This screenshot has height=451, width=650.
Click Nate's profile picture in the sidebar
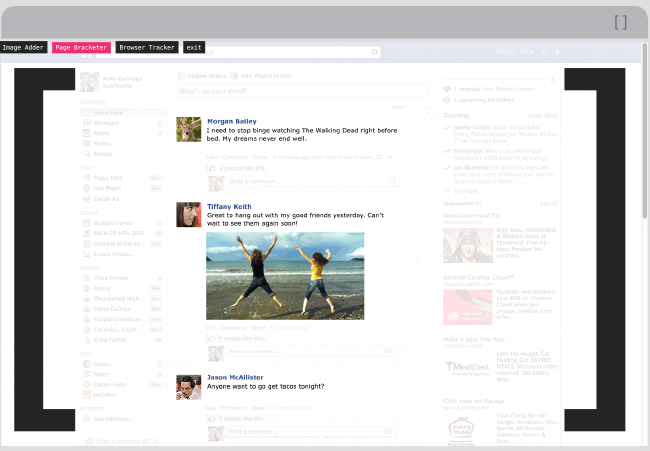90,82
